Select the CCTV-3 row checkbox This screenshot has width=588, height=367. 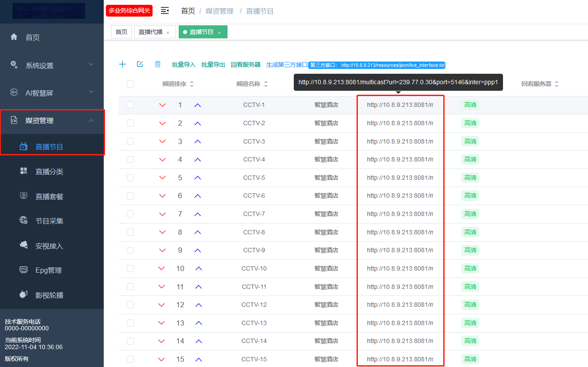[x=130, y=141]
